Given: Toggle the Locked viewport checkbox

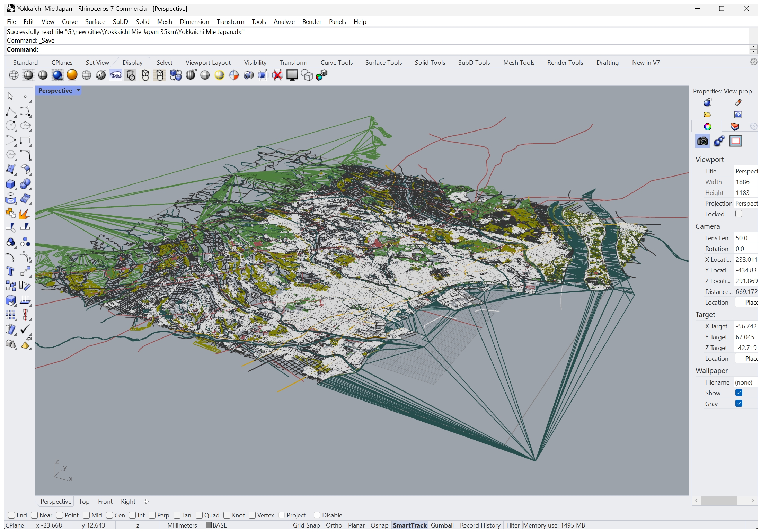Looking at the screenshot, I should tap(739, 214).
